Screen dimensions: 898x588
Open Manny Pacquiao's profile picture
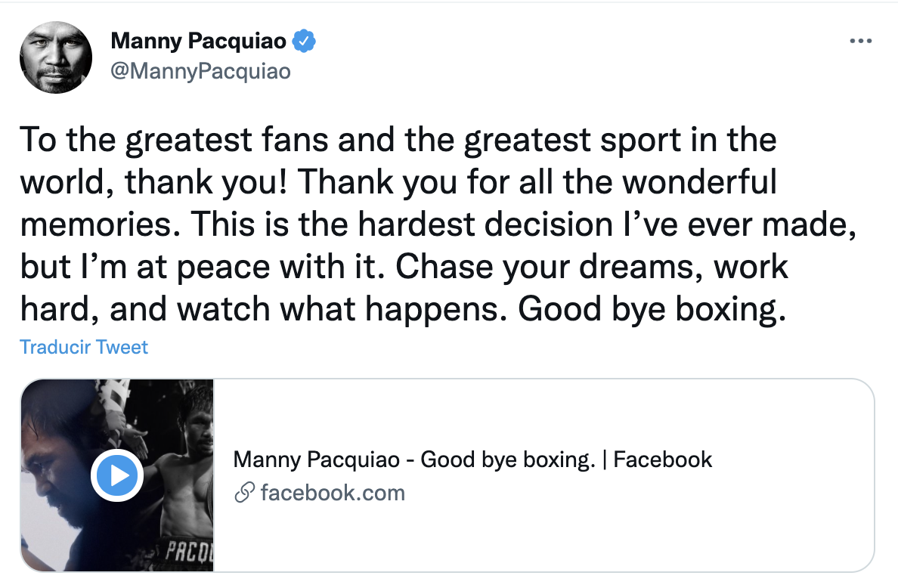click(56, 57)
